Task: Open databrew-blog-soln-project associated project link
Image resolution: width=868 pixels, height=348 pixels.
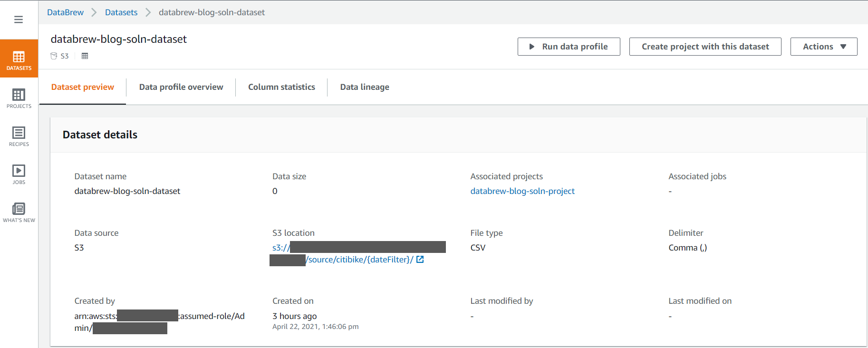Action: click(522, 191)
